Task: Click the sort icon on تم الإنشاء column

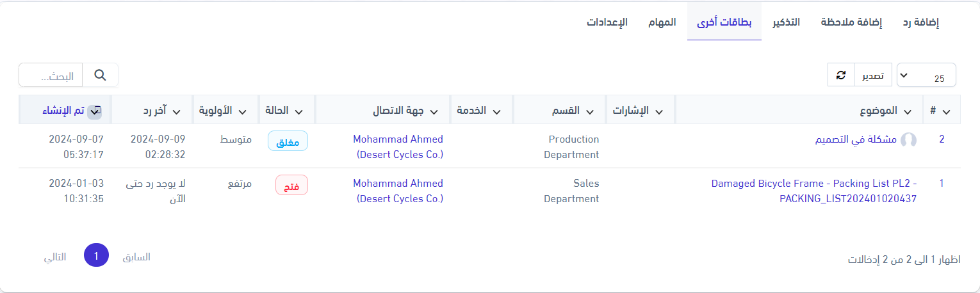Action: coord(94,111)
